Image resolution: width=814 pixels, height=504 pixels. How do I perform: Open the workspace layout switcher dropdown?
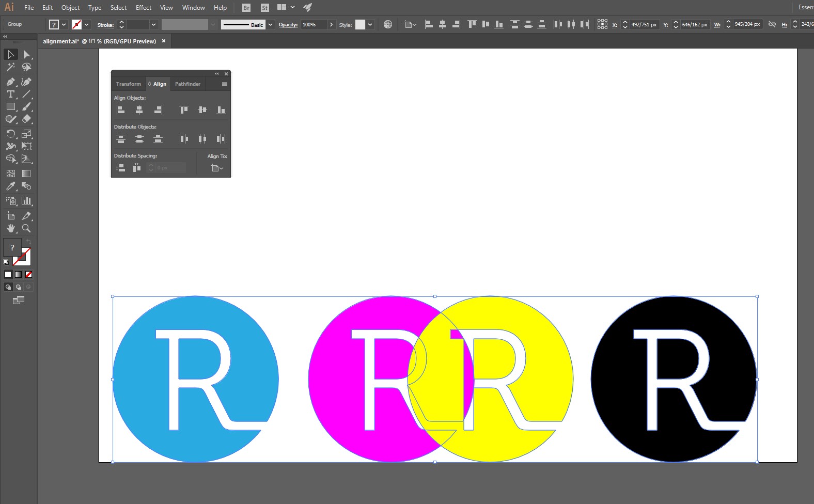(x=286, y=7)
